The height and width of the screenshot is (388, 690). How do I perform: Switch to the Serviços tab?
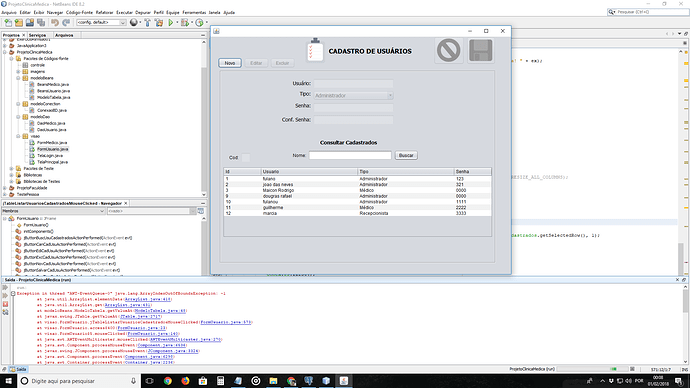coord(37,35)
